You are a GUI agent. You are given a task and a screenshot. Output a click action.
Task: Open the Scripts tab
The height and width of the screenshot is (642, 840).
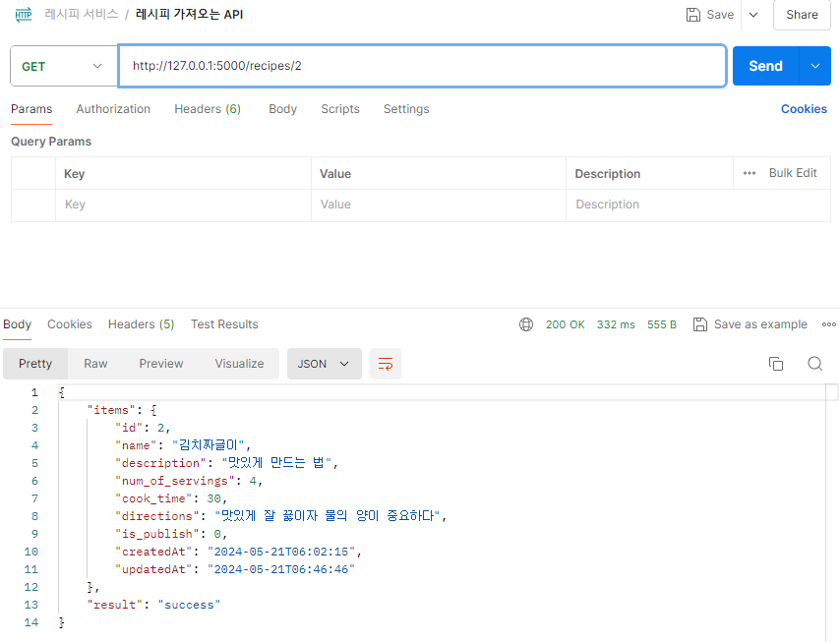pyautogui.click(x=340, y=109)
